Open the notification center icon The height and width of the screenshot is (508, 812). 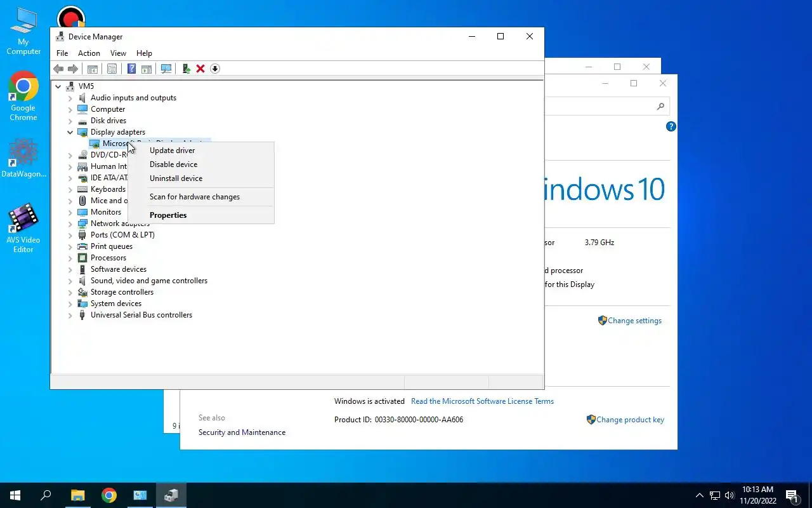point(792,495)
